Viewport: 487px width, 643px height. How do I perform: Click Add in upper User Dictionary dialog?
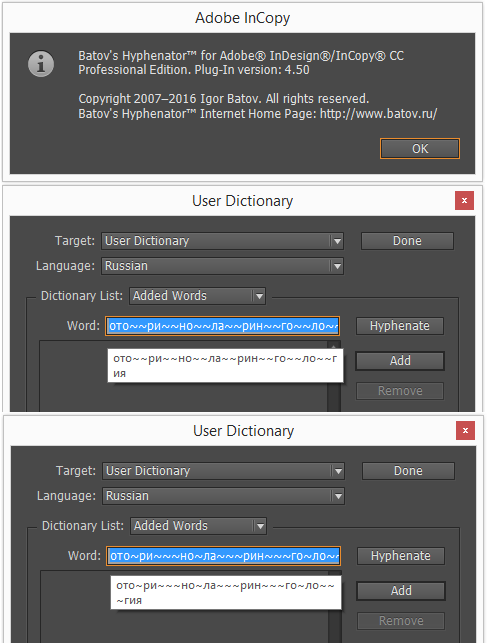400,361
